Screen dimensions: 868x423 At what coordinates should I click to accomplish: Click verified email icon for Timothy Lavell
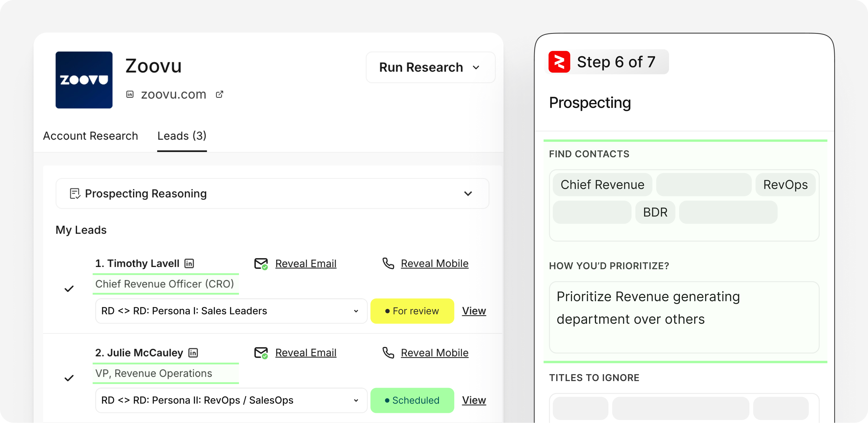(261, 263)
